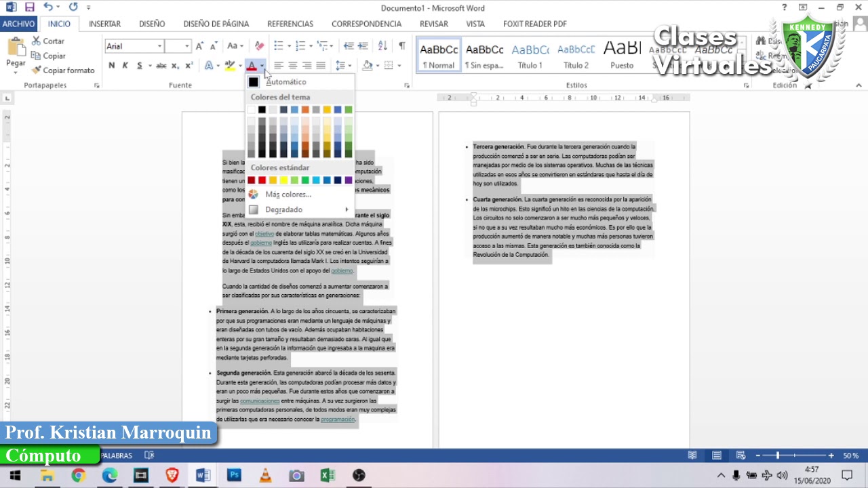This screenshot has height=488, width=868.
Task: Pick the red standard color swatch
Action: [x=262, y=180]
